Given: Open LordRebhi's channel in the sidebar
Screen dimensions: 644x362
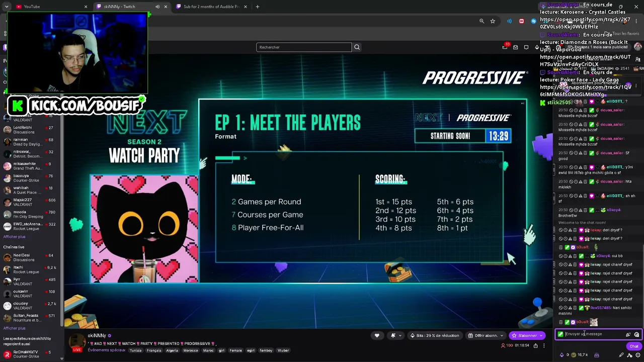Looking at the screenshot, I should point(30,130).
